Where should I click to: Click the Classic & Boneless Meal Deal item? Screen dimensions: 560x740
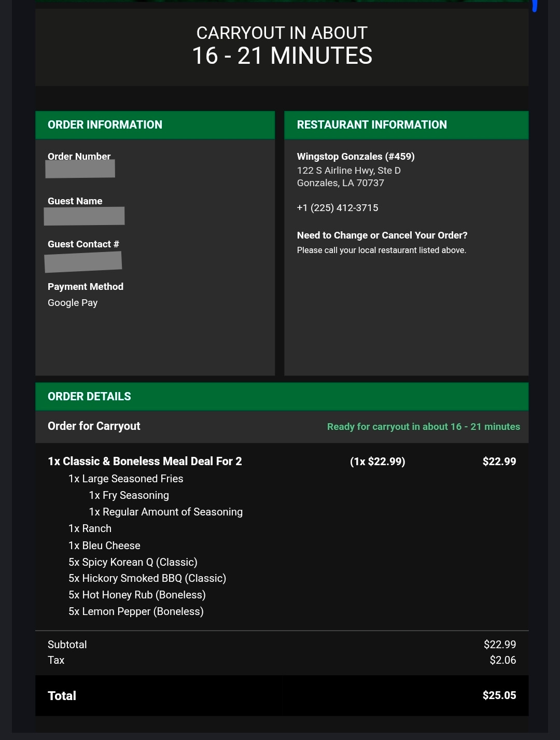click(x=145, y=462)
